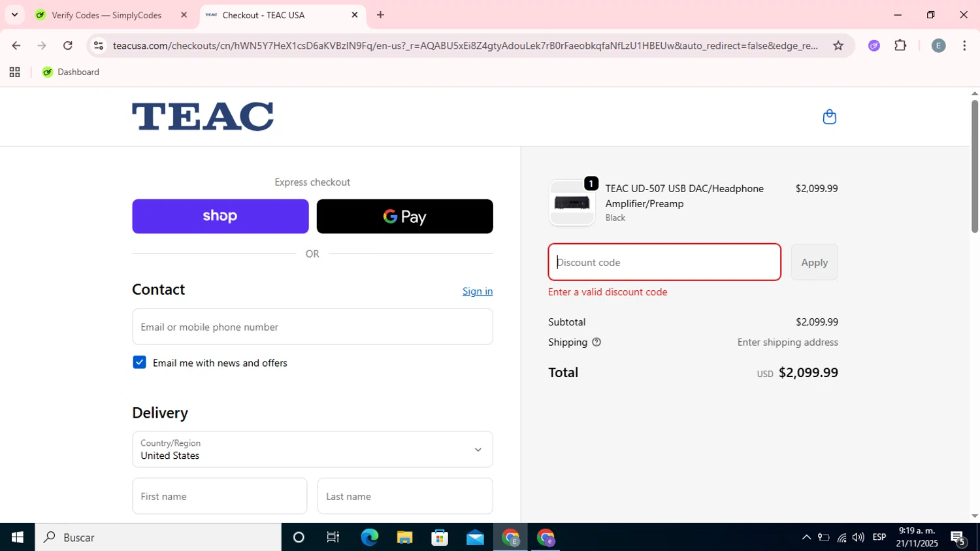Image resolution: width=980 pixels, height=551 pixels.
Task: Click the First name field
Action: coord(220,496)
